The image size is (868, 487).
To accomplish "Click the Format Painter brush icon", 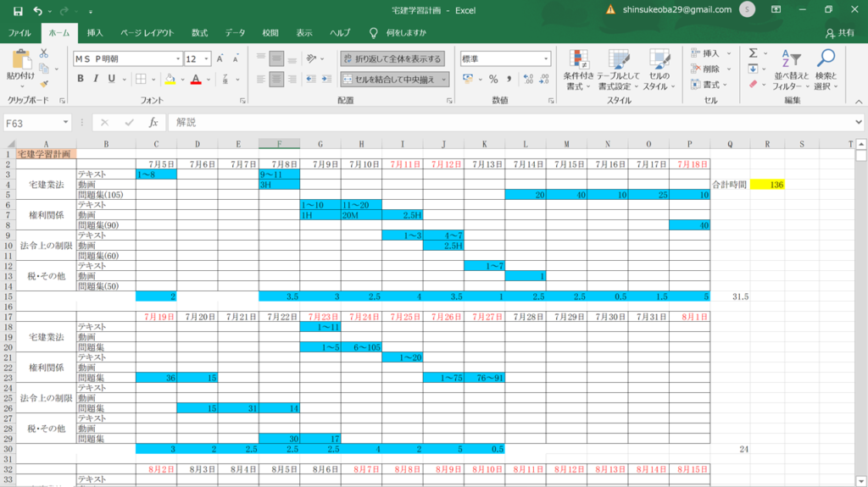I will click(43, 84).
